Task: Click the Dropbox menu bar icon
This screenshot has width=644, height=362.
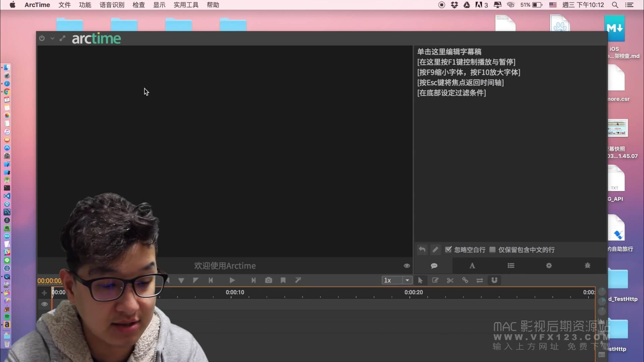Action: point(454,5)
